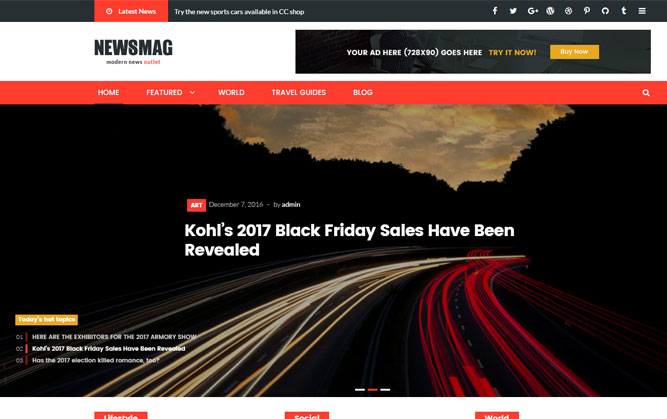
Task: Switch to the third slider indicator dash
Action: point(385,390)
